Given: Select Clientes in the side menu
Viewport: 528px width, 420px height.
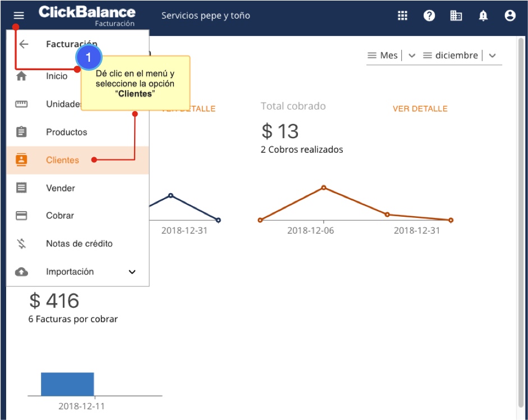Looking at the screenshot, I should (x=62, y=160).
